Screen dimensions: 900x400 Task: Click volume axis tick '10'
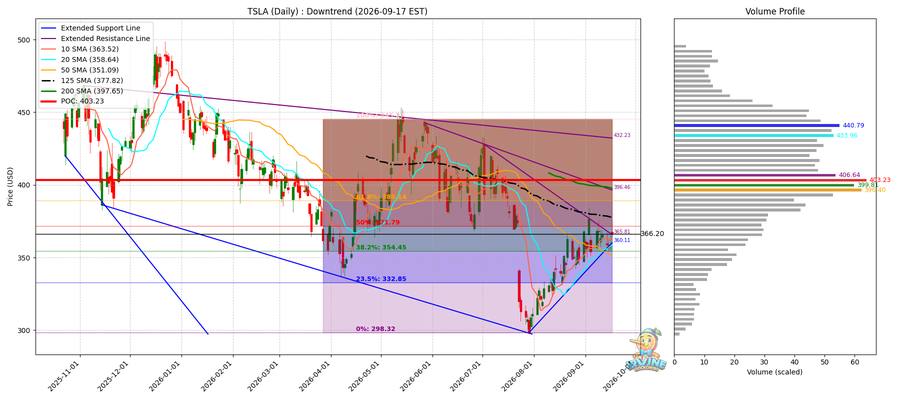coord(704,361)
